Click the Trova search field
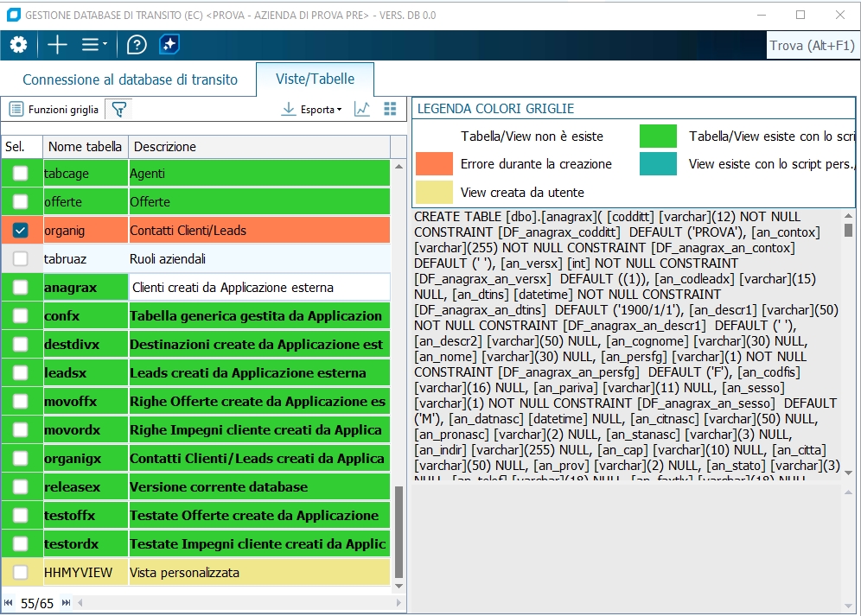 [x=812, y=46]
